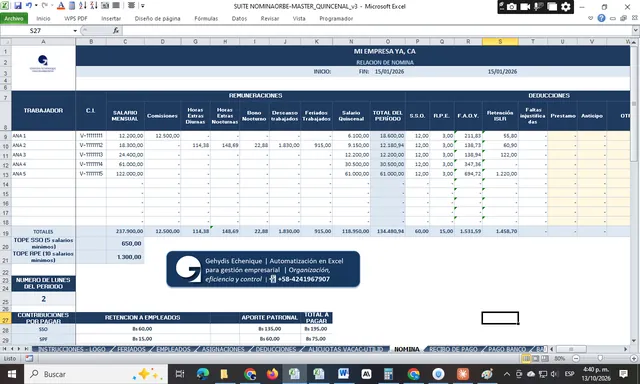Click the ribbon minimize caret icon

point(591,18)
